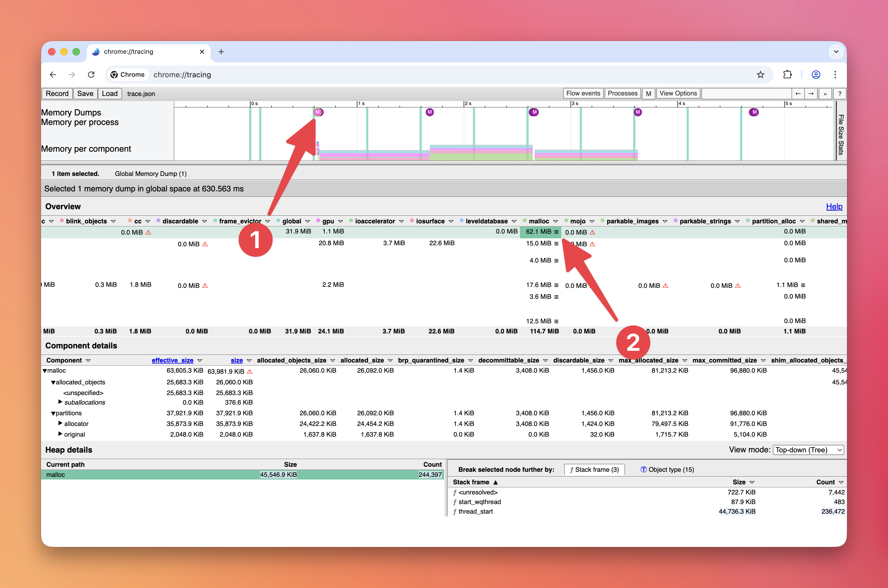Collapse the malloc tree node
The image size is (888, 588).
click(x=45, y=371)
